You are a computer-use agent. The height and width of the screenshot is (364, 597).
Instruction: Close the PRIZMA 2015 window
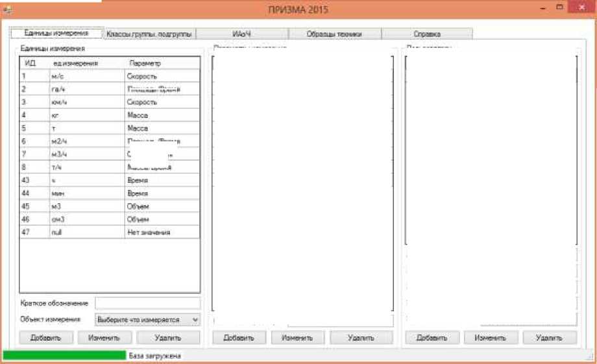582,7
